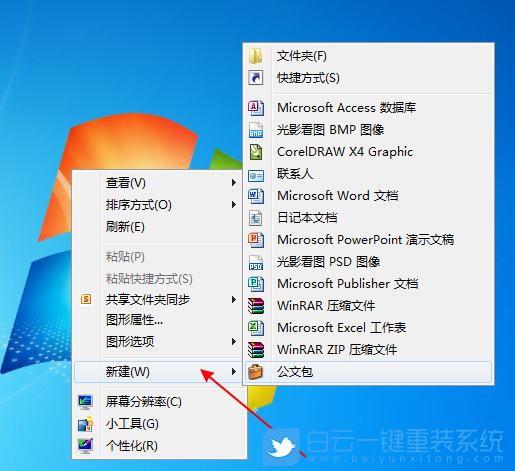Click the Microsoft Excel worksheet icon
Viewport: 515px width, 471px height.
click(x=256, y=328)
